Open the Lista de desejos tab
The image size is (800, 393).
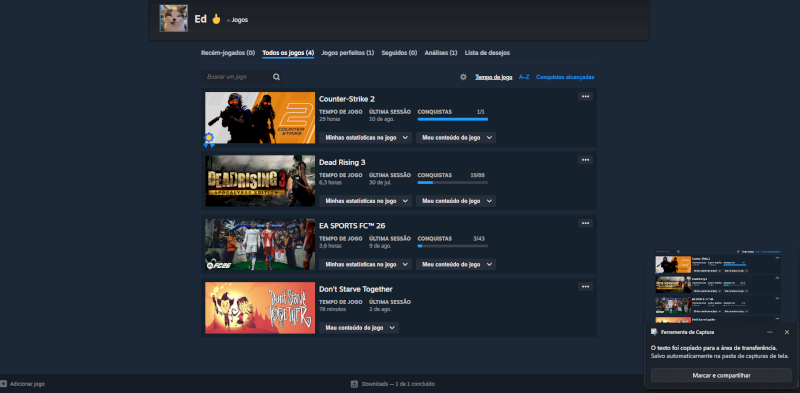coord(487,53)
